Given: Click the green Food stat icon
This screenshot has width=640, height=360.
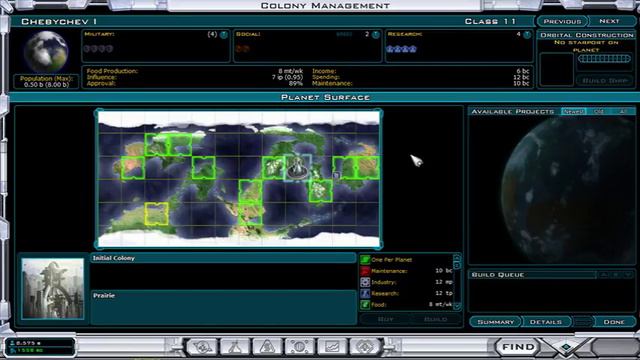Looking at the screenshot, I should (x=365, y=304).
